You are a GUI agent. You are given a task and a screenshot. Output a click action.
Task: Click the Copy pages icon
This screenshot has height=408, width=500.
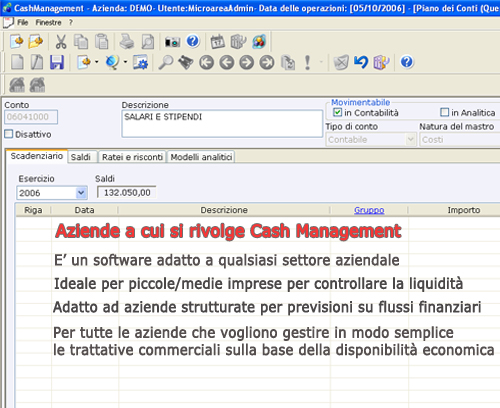tap(81, 42)
